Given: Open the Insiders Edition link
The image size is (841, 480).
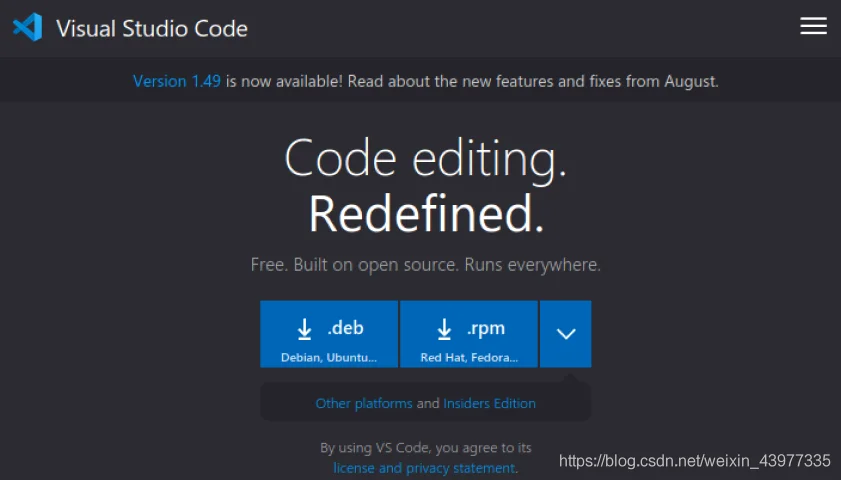Looking at the screenshot, I should tap(489, 403).
